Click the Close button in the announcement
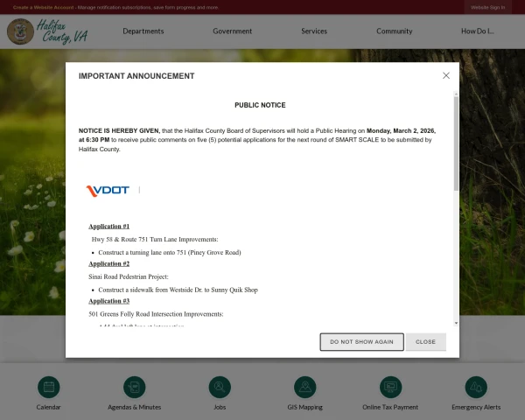Viewport: 525px width, 420px height. tap(425, 342)
